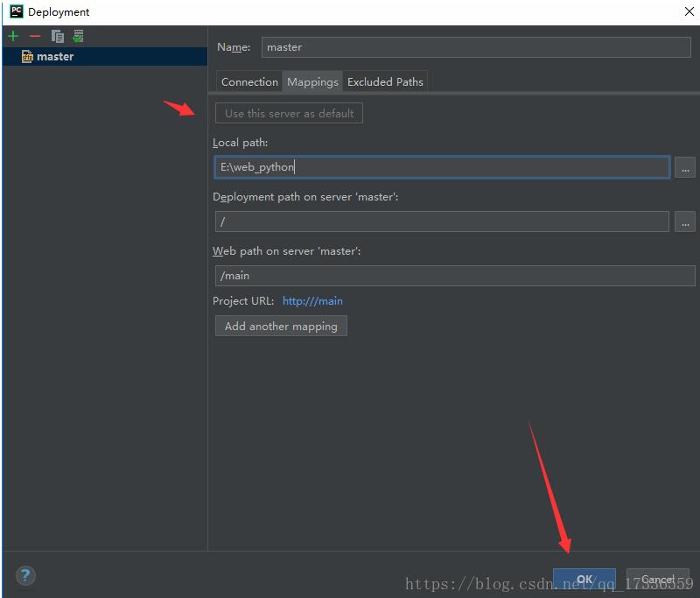Click into the Name field
Image resolution: width=700 pixels, height=598 pixels.
tap(477, 47)
